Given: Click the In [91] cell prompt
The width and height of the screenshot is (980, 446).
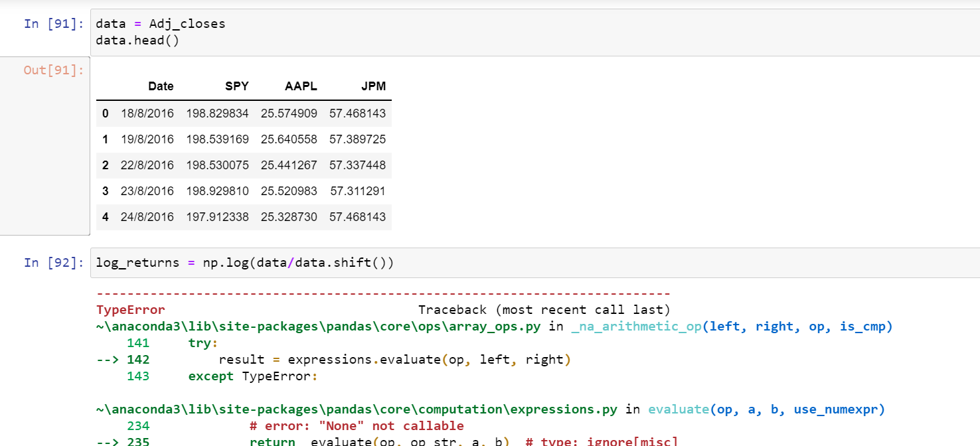Looking at the screenshot, I should pyautogui.click(x=52, y=23).
